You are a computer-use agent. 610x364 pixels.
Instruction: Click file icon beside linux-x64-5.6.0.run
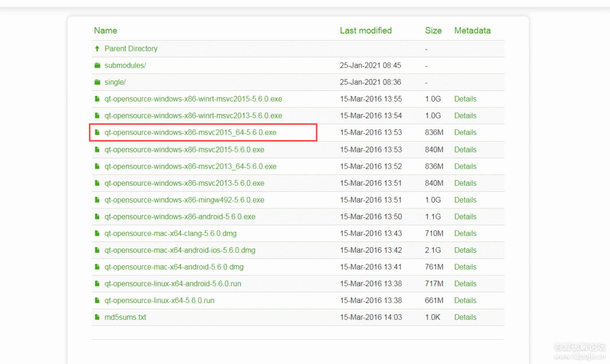(x=97, y=300)
